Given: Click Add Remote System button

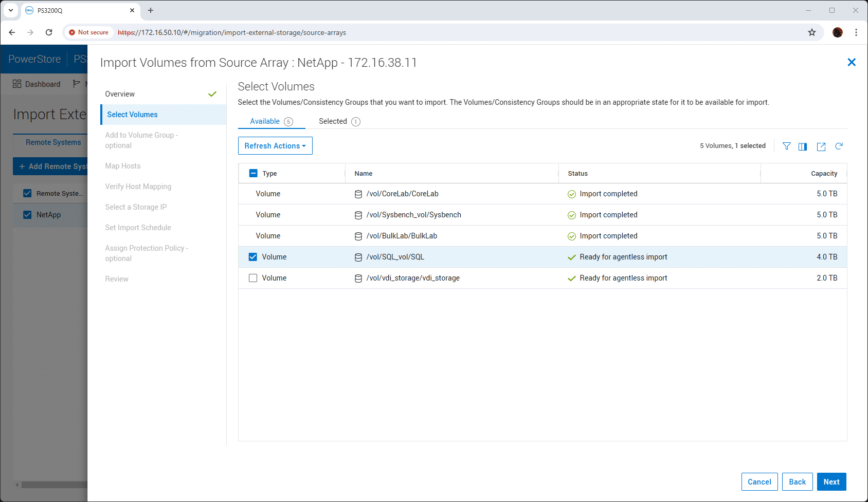Looking at the screenshot, I should tap(50, 166).
